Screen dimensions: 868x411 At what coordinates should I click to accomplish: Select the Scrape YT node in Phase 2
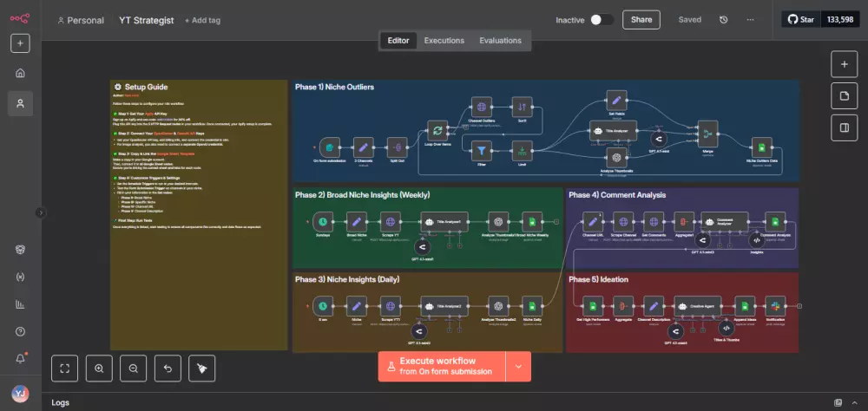[x=391, y=222]
